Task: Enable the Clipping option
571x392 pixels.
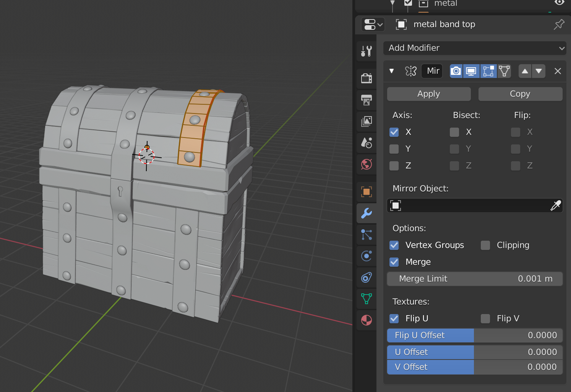Action: point(485,245)
